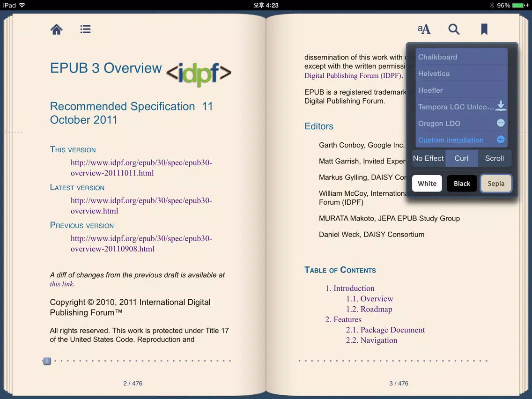The width and height of the screenshot is (532, 399).
Task: Tap the Bluetooth icon in the status bar
Action: [x=492, y=5]
